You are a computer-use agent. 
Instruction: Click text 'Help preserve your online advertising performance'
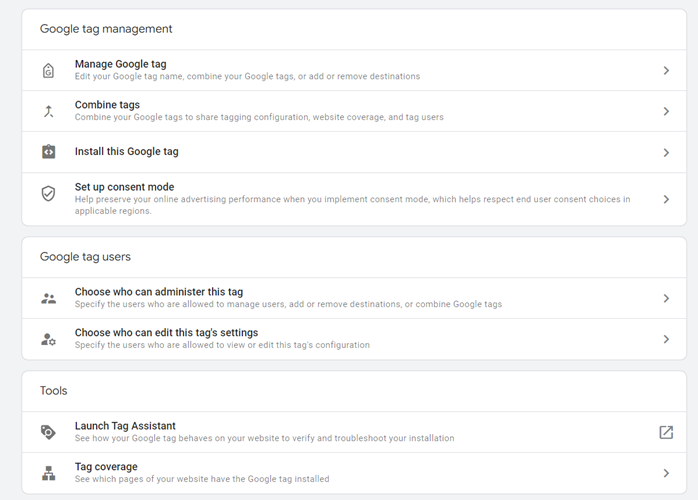point(353,205)
